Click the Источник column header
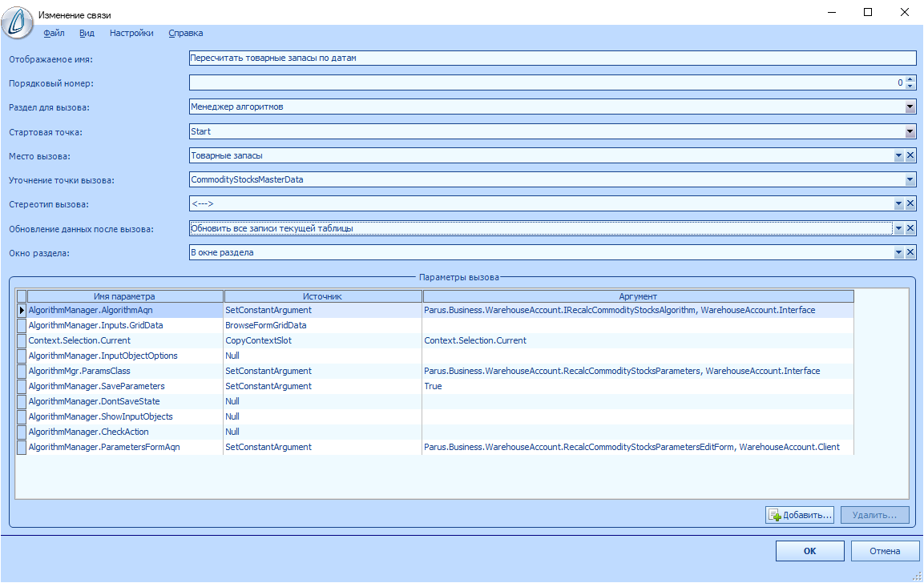The image size is (924, 583). coord(323,296)
